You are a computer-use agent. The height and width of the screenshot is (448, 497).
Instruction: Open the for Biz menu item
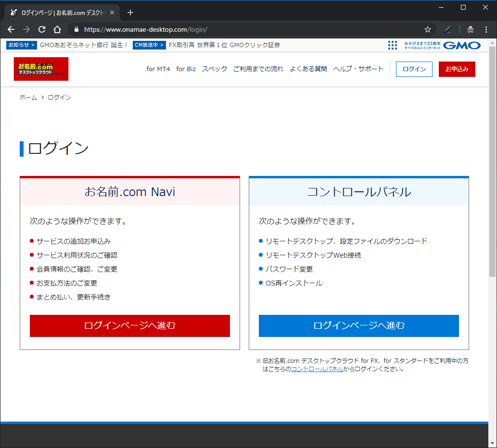click(x=186, y=69)
